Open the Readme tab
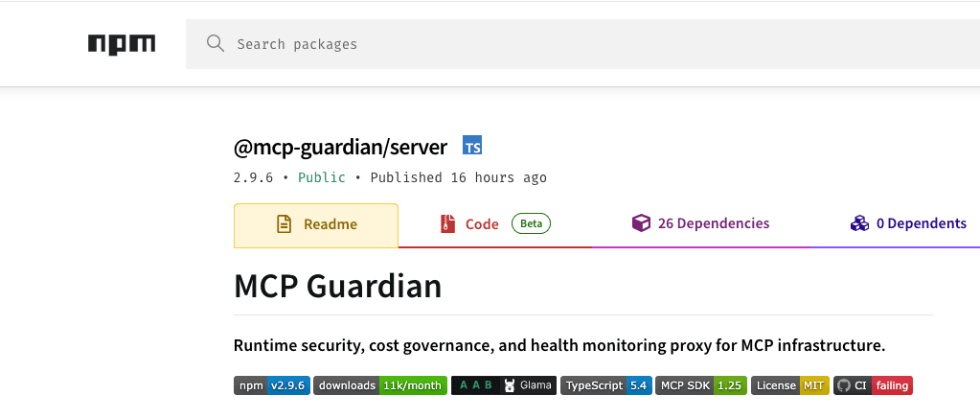This screenshot has width=980, height=419. pos(315,225)
